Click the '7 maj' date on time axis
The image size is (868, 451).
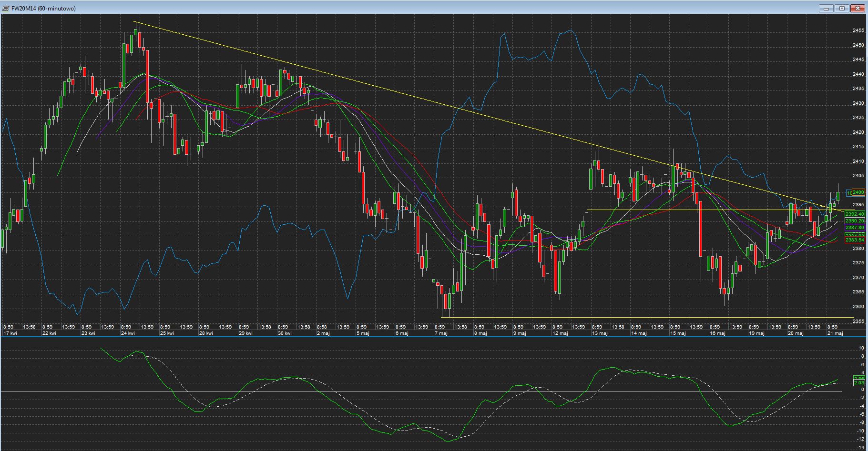pyautogui.click(x=440, y=333)
